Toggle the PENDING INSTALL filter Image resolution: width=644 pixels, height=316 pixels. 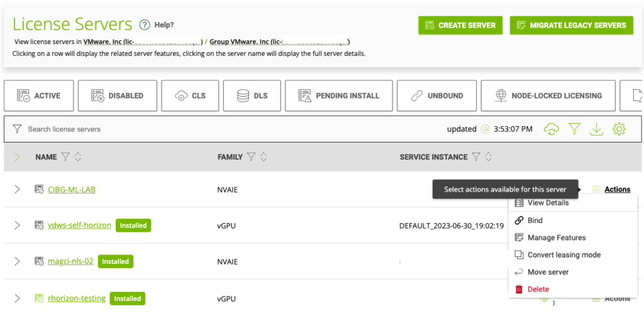coord(338,95)
